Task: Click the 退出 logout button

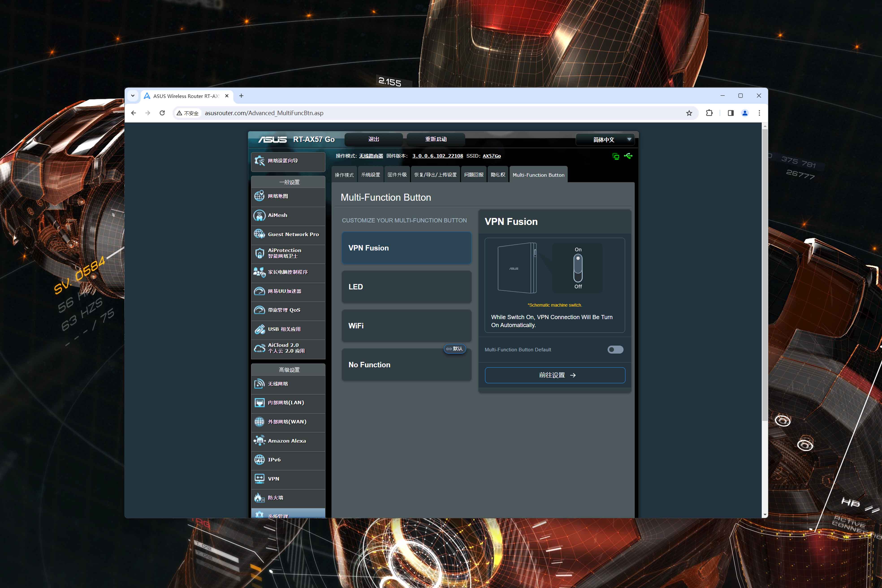Action: tap(374, 139)
